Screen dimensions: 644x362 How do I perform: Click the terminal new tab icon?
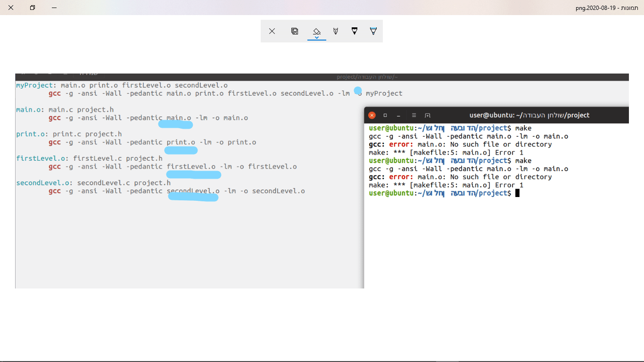[x=428, y=115]
